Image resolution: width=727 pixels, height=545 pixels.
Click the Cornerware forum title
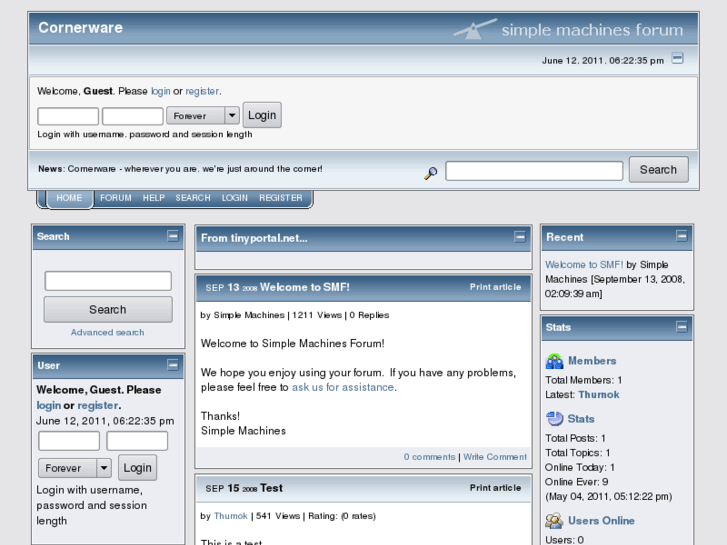[80, 28]
